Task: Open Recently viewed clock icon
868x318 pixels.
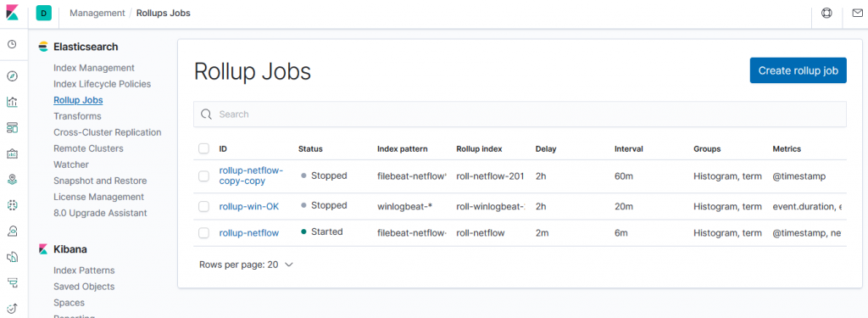Action: [12, 44]
